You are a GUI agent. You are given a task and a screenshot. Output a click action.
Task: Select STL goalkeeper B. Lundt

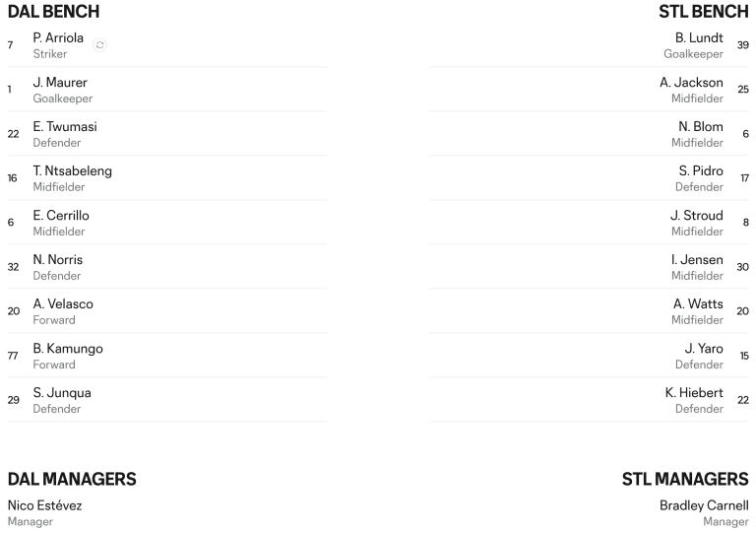[x=590, y=45]
